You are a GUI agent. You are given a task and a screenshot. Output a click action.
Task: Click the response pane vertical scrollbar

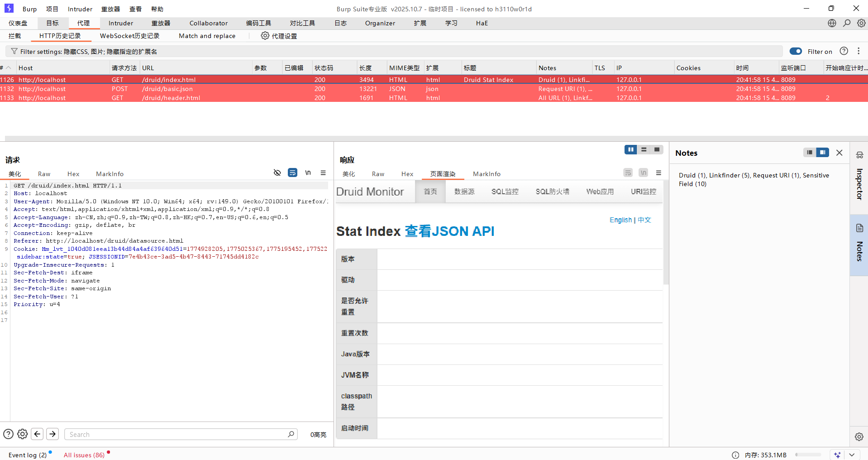pos(666,232)
